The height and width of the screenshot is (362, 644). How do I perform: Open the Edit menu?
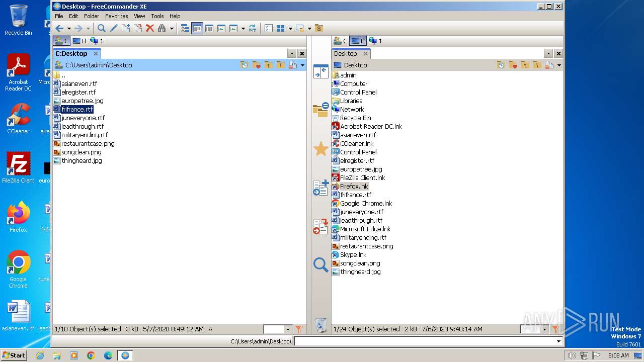pyautogui.click(x=73, y=16)
